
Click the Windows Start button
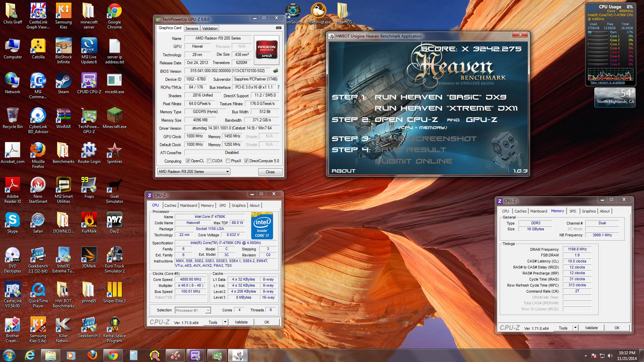pos(9,355)
